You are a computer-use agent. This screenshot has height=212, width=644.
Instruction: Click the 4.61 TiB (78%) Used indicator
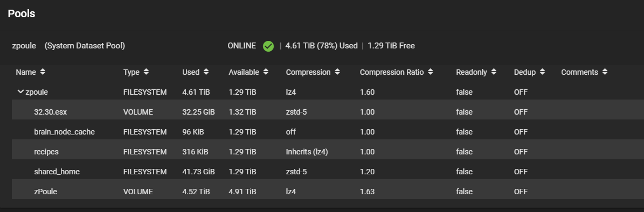point(321,46)
